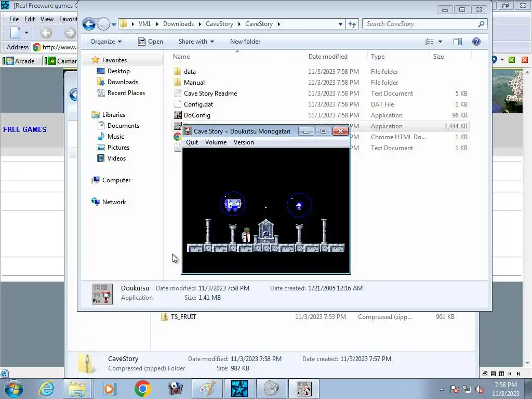Launch Internet Explorer from the taskbar

[x=46, y=389]
